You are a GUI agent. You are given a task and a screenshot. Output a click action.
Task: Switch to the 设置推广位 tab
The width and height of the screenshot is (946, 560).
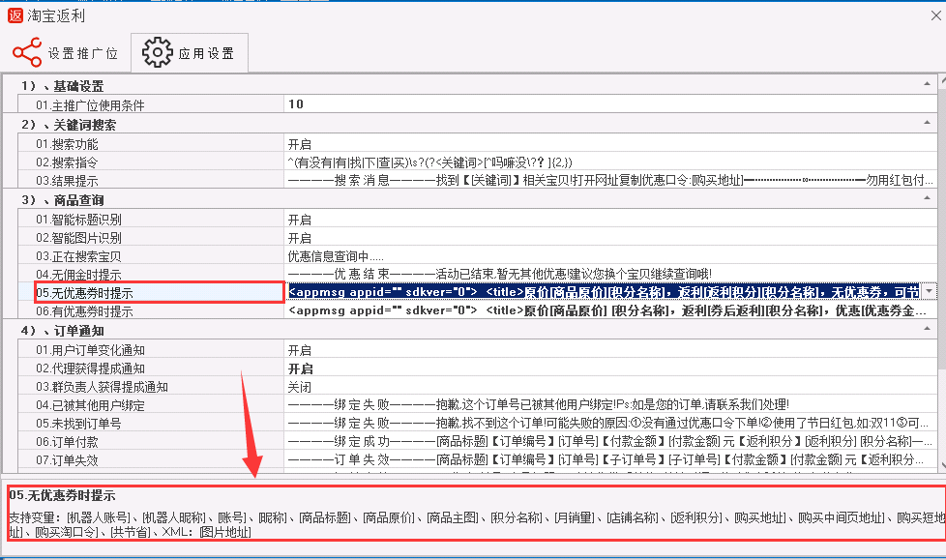[x=67, y=53]
